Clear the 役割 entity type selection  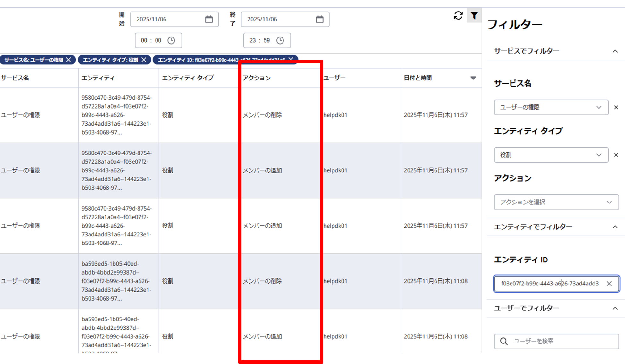616,155
